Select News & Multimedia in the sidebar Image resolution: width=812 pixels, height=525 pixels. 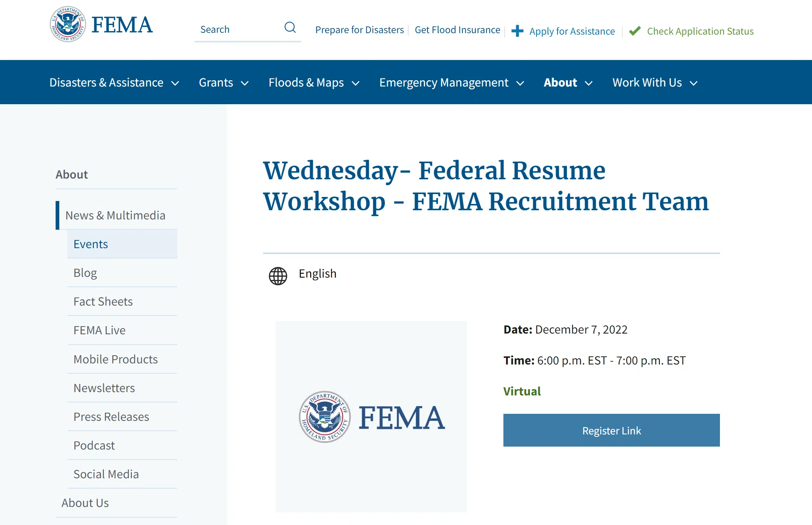click(116, 215)
